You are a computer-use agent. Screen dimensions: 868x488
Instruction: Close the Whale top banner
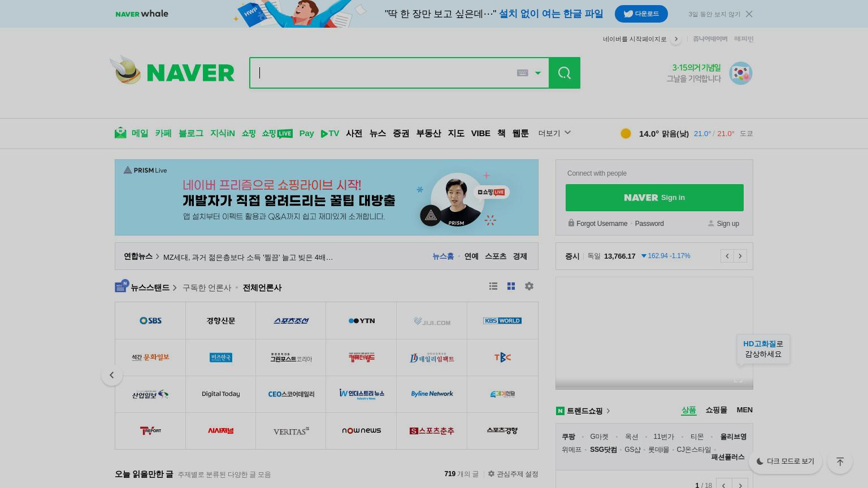click(749, 14)
